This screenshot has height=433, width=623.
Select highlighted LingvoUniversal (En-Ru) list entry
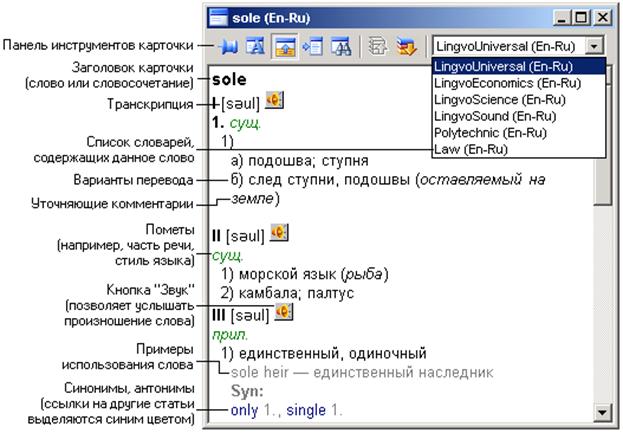tap(519, 66)
